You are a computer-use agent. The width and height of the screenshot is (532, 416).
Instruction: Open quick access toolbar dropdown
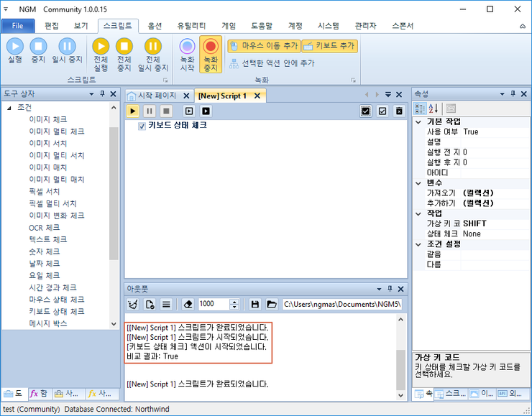tap(6, 9)
